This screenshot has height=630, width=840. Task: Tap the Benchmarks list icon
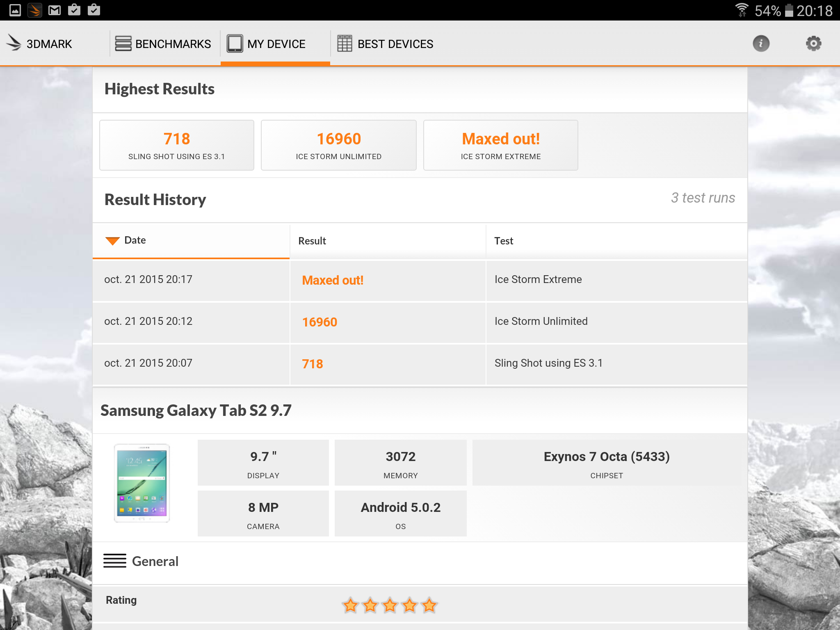(x=123, y=43)
